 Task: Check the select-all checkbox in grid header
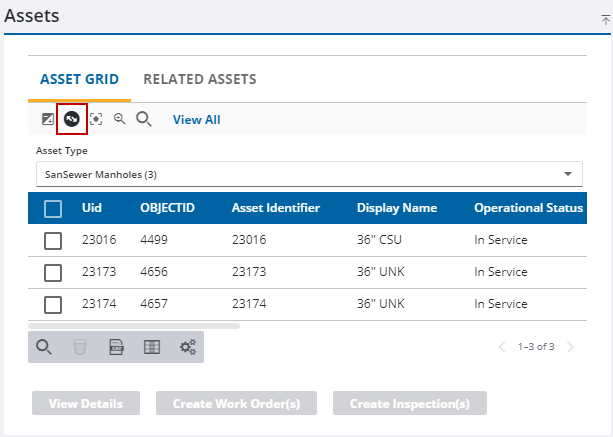coord(53,209)
